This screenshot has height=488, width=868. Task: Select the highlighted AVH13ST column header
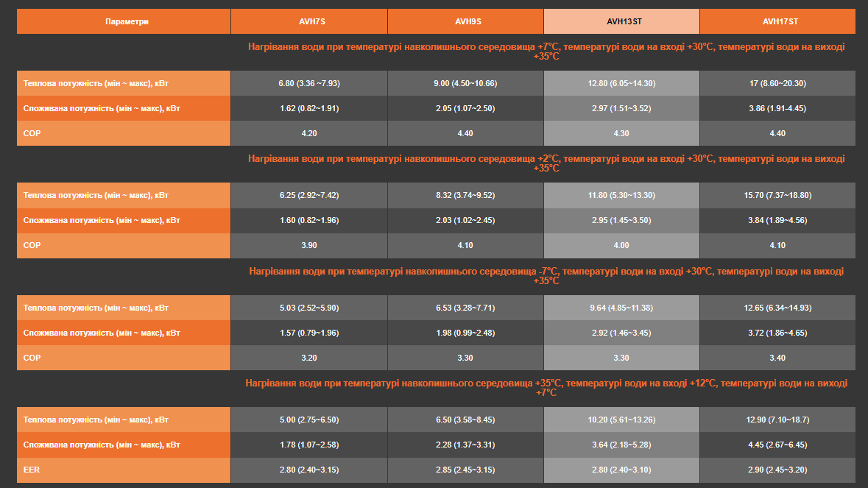[621, 21]
